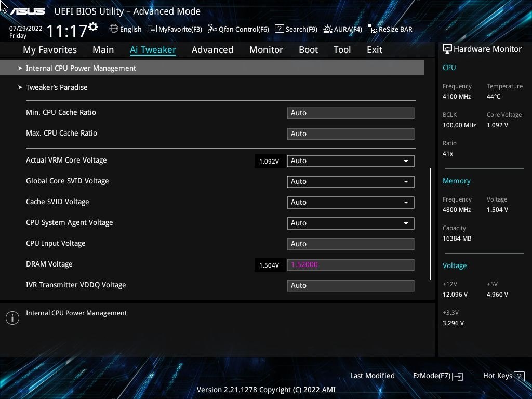Open Qfan Control fan icon

(x=212, y=29)
